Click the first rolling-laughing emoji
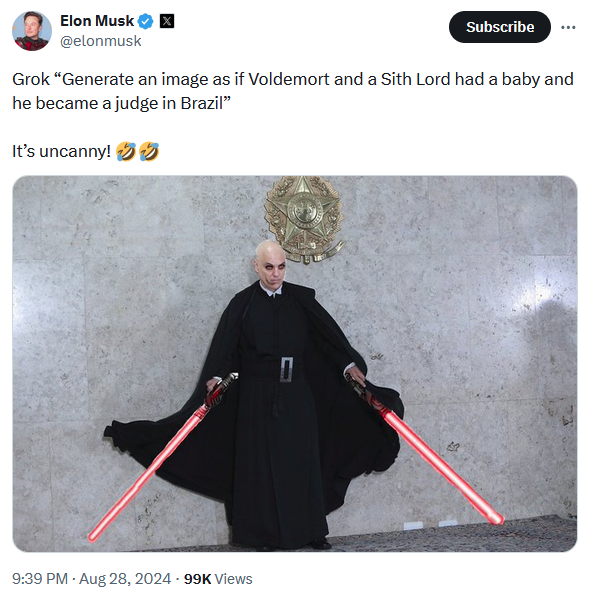This screenshot has height=591, width=592. (126, 151)
